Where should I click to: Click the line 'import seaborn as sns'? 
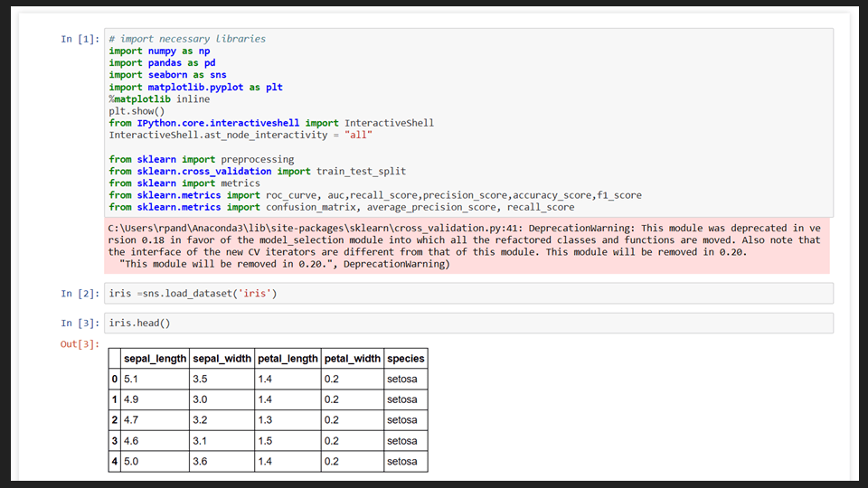pyautogui.click(x=168, y=75)
